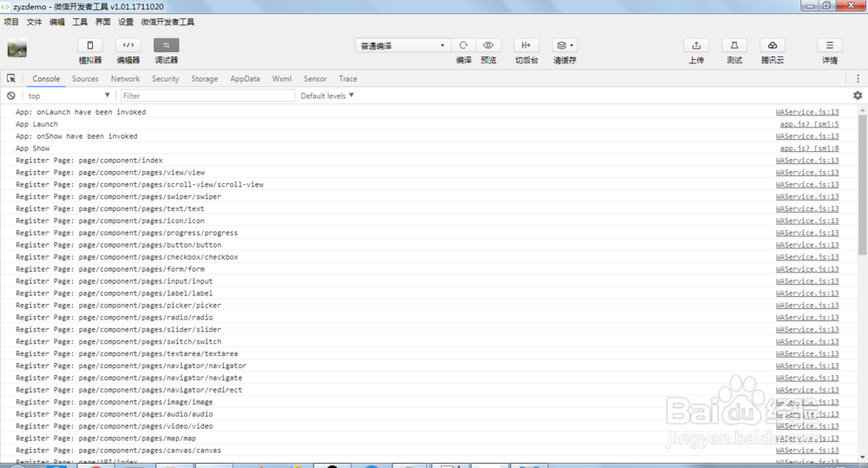Screen dimensions: 868x468
Task: Activate the inspect element selector icon
Action: click(11, 79)
